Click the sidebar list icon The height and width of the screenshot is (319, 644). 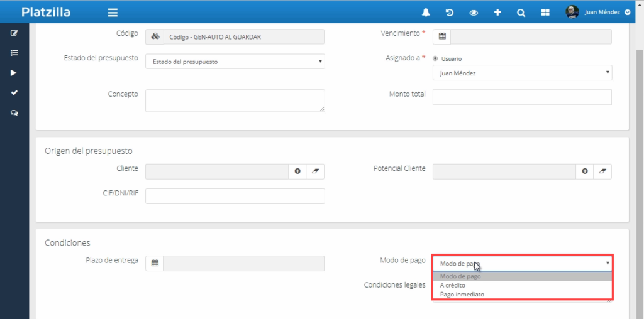pyautogui.click(x=14, y=53)
